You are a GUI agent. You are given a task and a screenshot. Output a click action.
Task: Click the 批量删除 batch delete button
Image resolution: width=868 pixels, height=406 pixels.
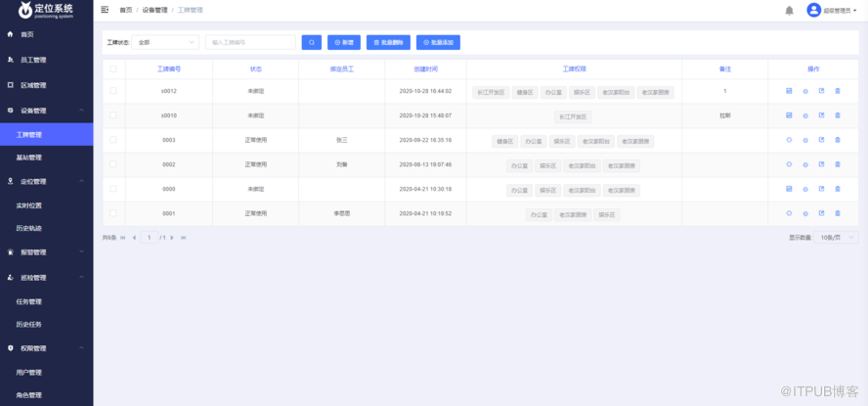point(388,43)
